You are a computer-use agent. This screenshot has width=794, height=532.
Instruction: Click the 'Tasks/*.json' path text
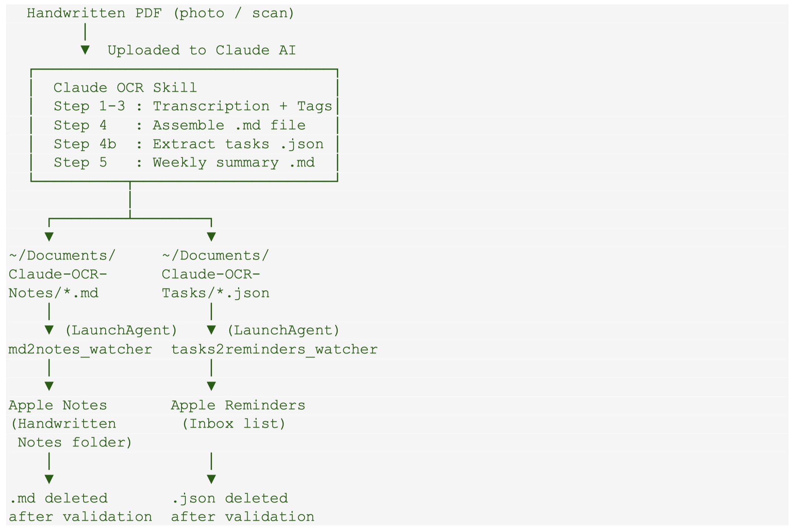point(216,293)
